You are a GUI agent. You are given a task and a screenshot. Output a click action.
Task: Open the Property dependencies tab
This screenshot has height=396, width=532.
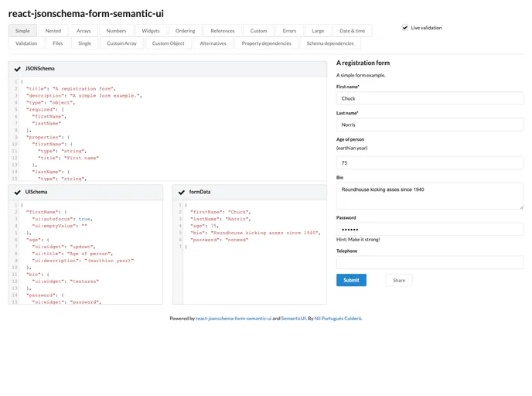(266, 43)
